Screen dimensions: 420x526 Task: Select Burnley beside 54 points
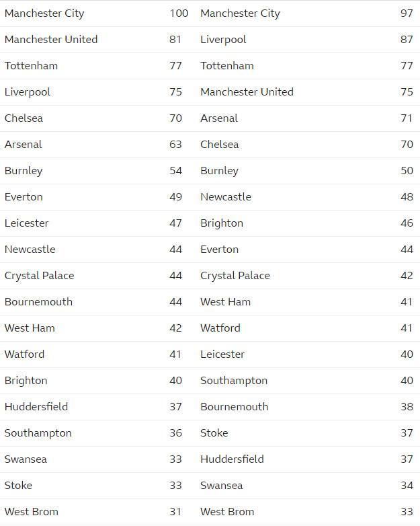pyautogui.click(x=24, y=171)
